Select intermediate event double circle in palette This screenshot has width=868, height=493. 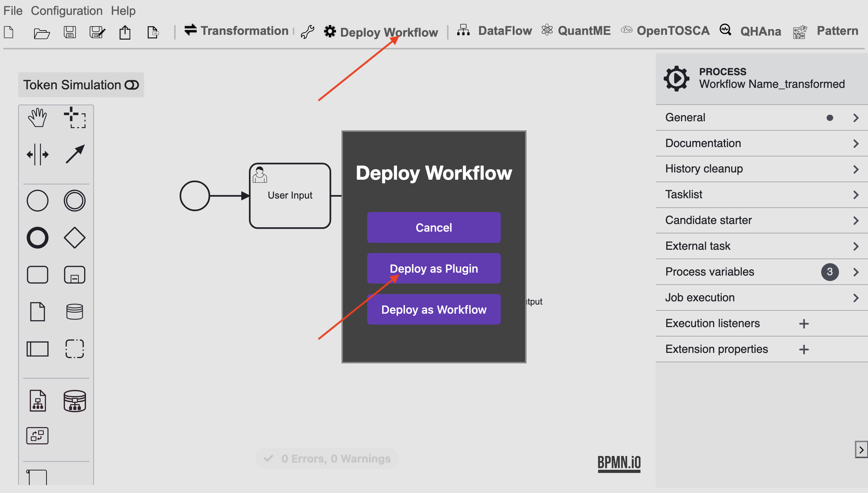tap(75, 201)
